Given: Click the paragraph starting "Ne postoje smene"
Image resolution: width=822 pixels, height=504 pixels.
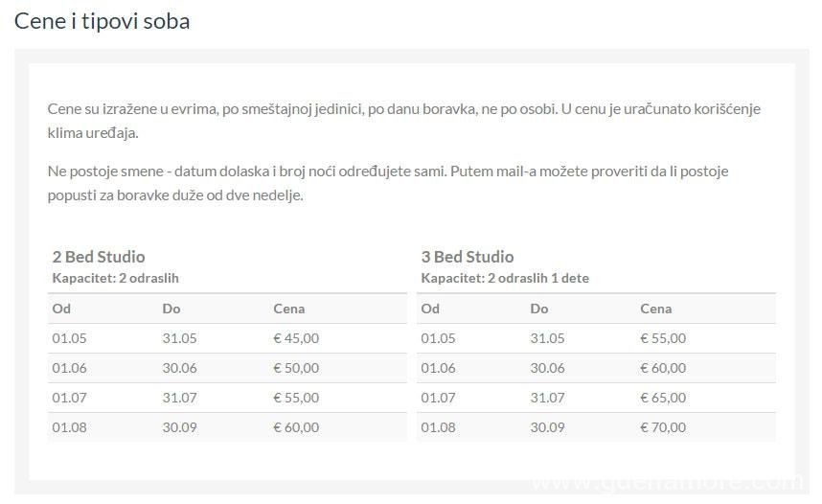Looking at the screenshot, I should coord(388,183).
